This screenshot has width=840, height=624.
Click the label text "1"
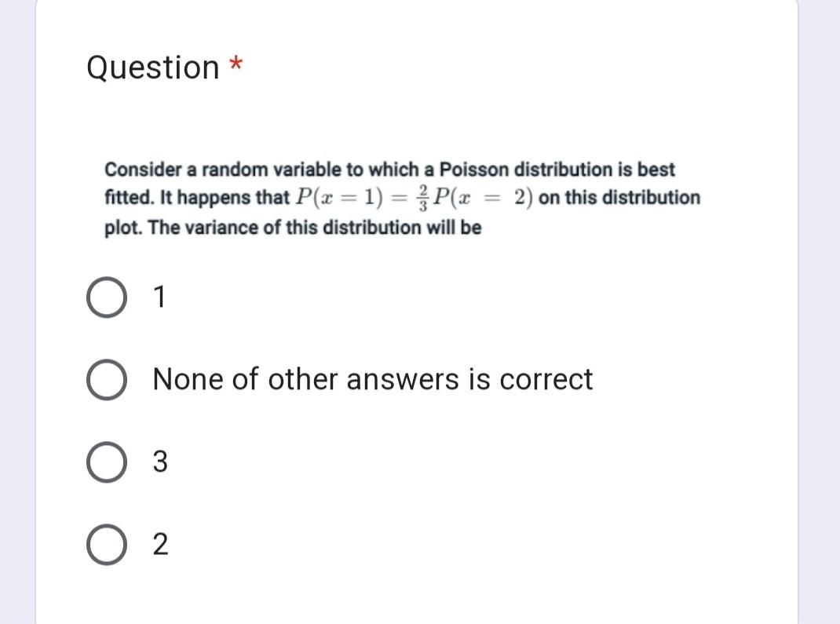159,297
